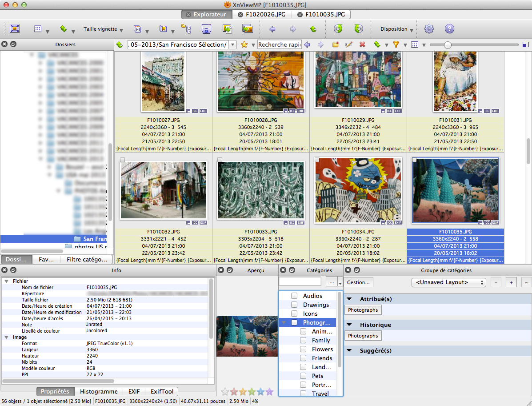Open the folder tree icon in main toolbar
Screen dimensions: 532x406
[186, 29]
